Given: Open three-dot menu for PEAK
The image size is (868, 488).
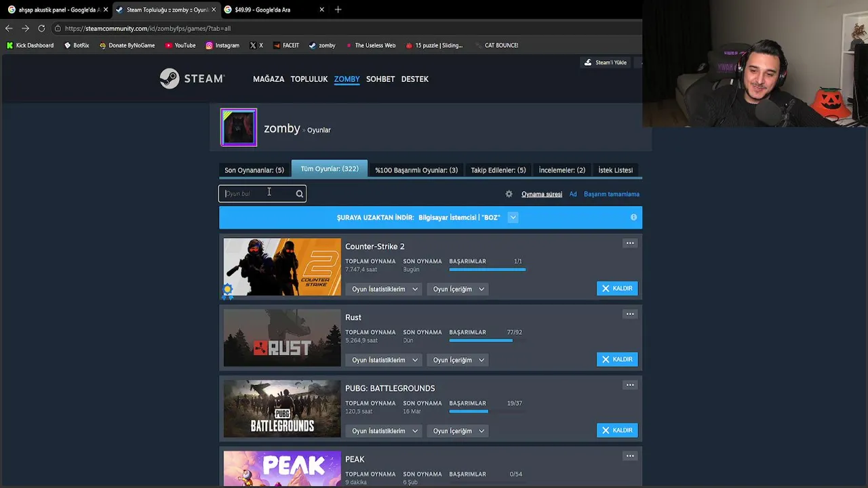Looking at the screenshot, I should pos(630,456).
